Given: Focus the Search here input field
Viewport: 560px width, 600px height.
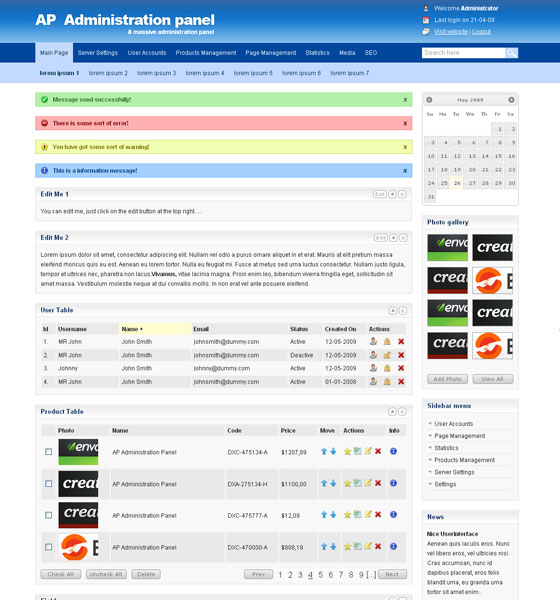Looking at the screenshot, I should (x=463, y=53).
